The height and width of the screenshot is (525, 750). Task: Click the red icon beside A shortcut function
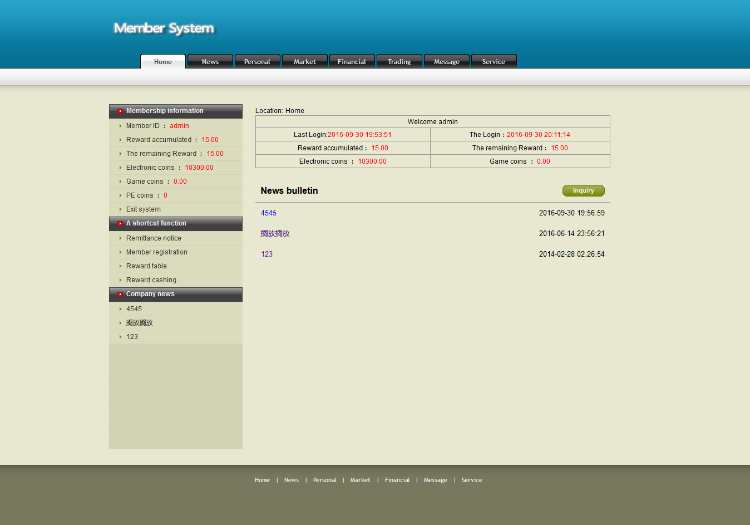pyautogui.click(x=121, y=223)
